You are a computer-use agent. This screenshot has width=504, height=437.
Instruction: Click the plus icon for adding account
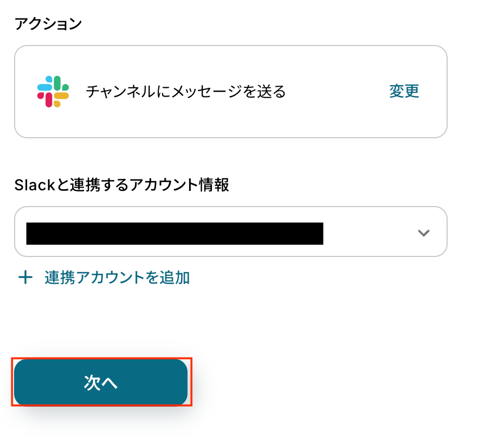click(x=25, y=278)
